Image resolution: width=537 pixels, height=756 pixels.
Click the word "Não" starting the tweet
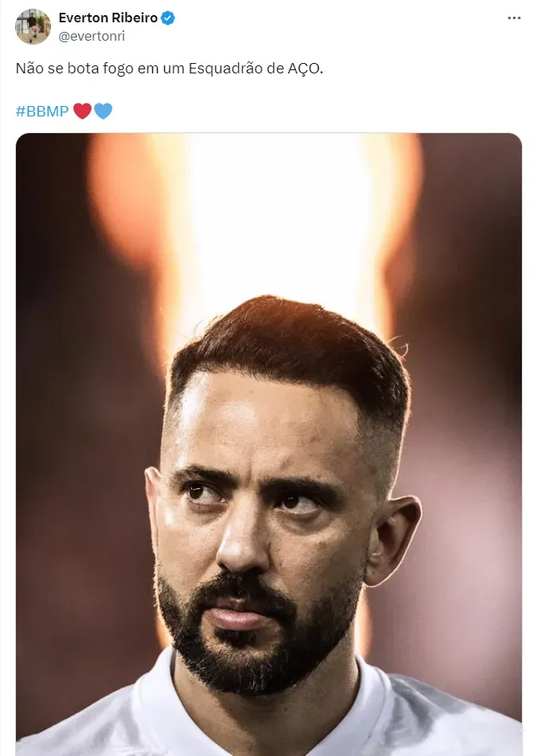pos(29,69)
